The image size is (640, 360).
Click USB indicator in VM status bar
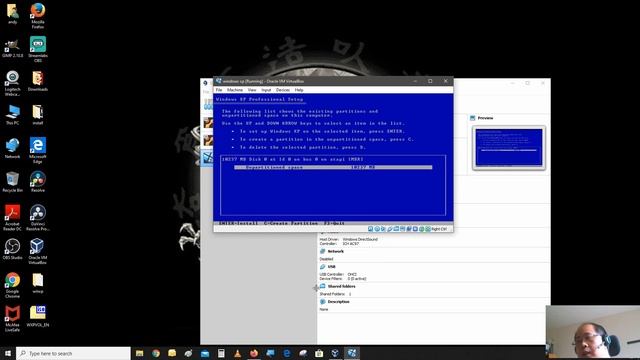pyautogui.click(x=390, y=229)
